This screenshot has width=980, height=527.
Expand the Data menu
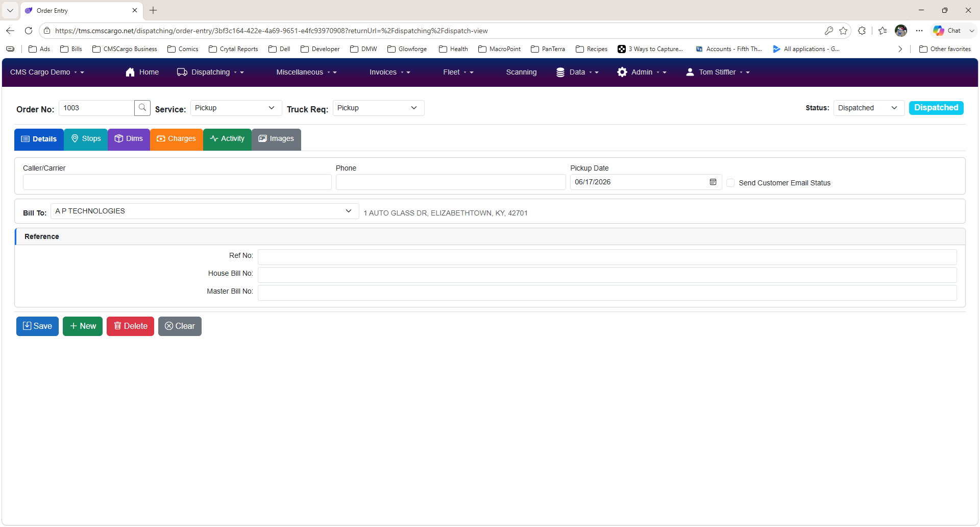click(577, 72)
